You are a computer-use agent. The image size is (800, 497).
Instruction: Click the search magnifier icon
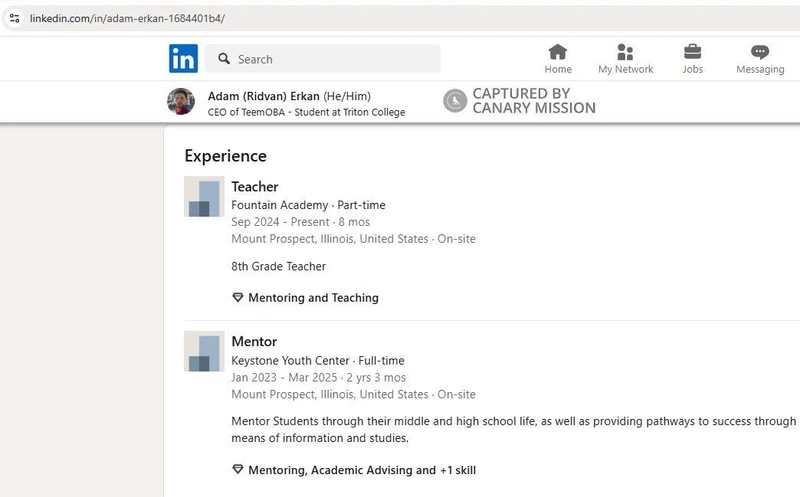(x=224, y=59)
